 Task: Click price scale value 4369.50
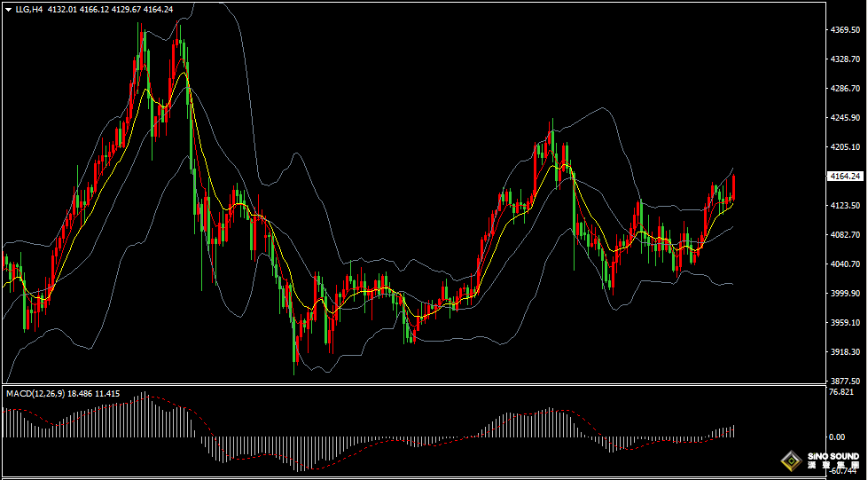[845, 30]
